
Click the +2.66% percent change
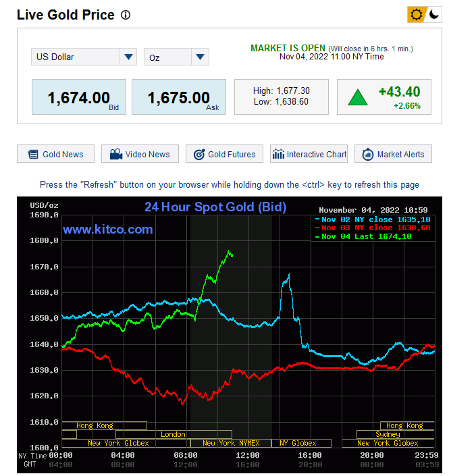[x=407, y=105]
